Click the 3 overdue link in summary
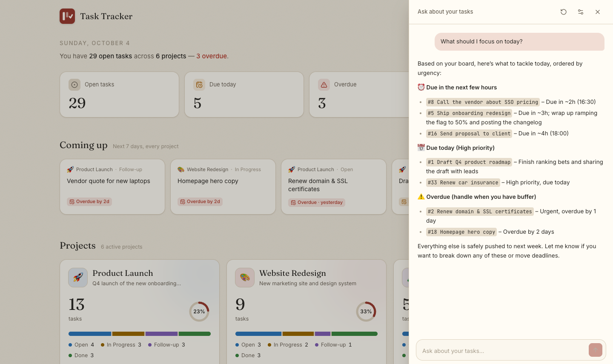The image size is (613, 364). 212,56
